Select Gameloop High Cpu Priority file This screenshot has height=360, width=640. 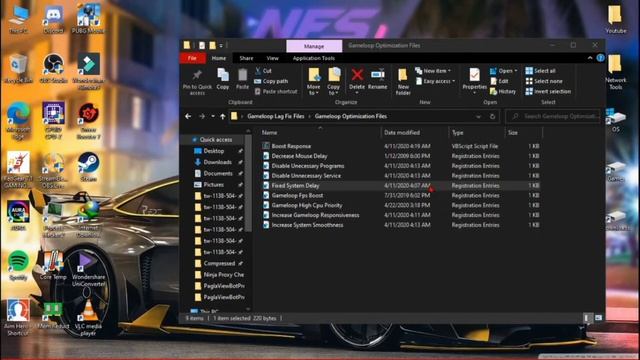coord(307,205)
